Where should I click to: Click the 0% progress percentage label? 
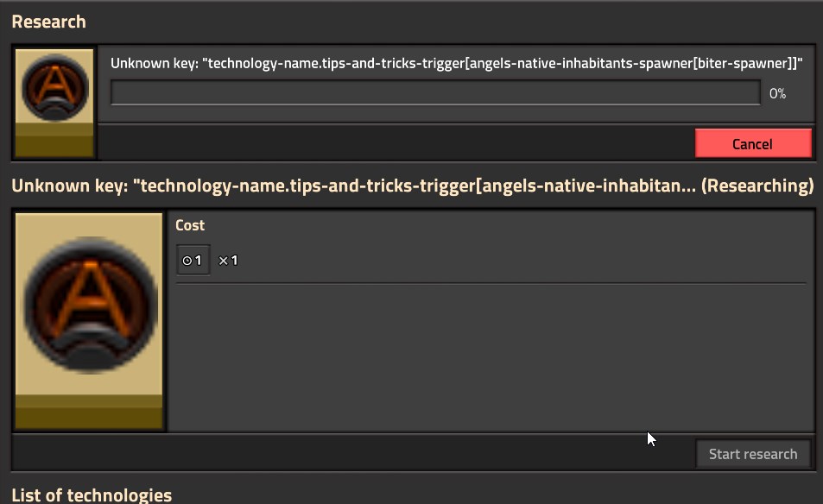coord(777,93)
